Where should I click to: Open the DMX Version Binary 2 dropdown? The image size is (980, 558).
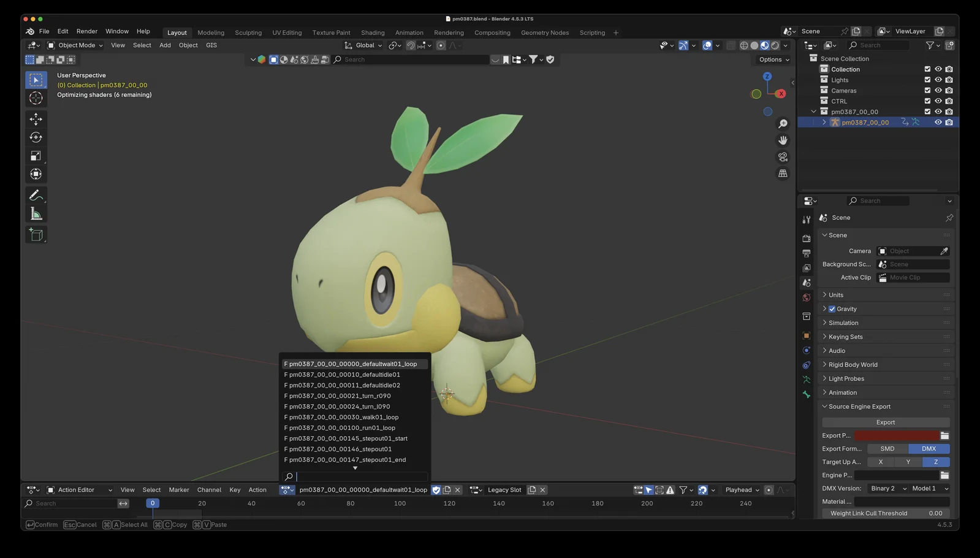(887, 489)
